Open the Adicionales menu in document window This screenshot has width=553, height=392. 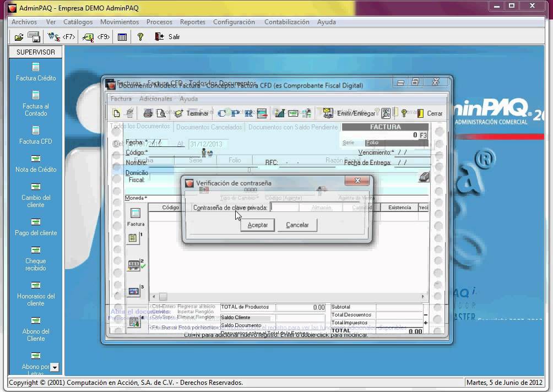[x=155, y=99]
